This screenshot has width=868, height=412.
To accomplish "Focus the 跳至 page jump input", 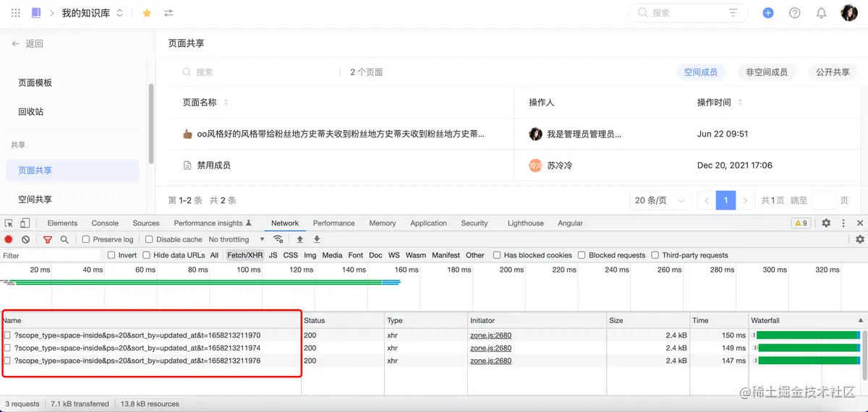I will [823, 200].
